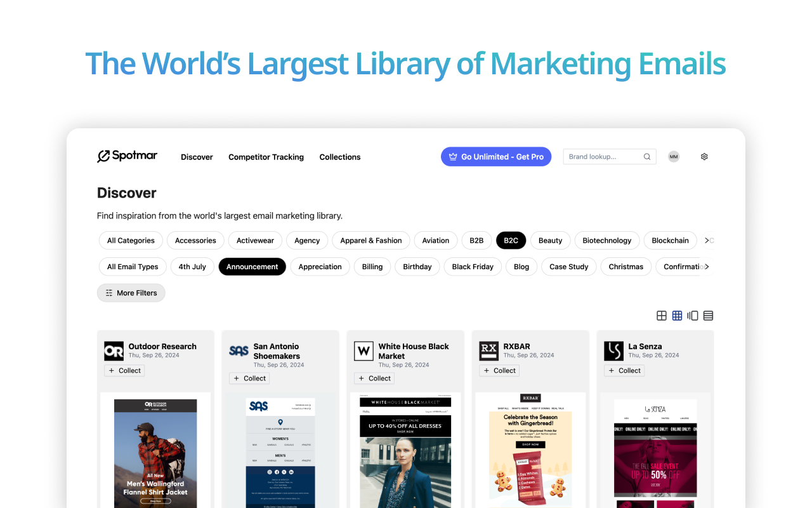Image resolution: width=812 pixels, height=508 pixels.
Task: Collect the La Senza email
Action: tap(624, 371)
